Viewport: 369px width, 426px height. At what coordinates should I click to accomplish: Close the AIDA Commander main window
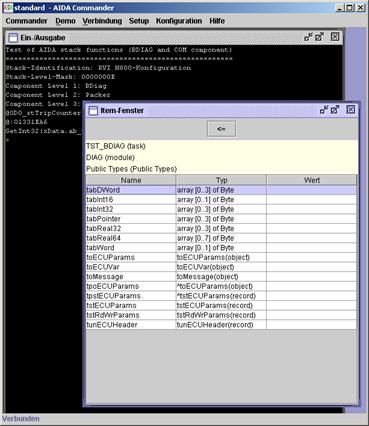coord(360,8)
